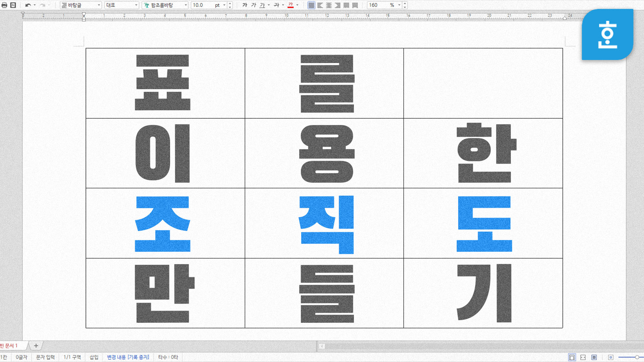Select left alignment icon
644x362 pixels.
[320, 5]
